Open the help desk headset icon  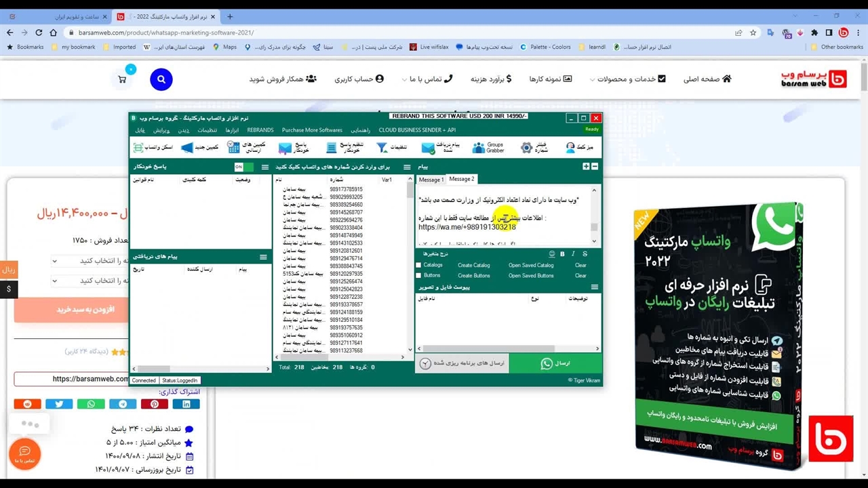coord(570,147)
